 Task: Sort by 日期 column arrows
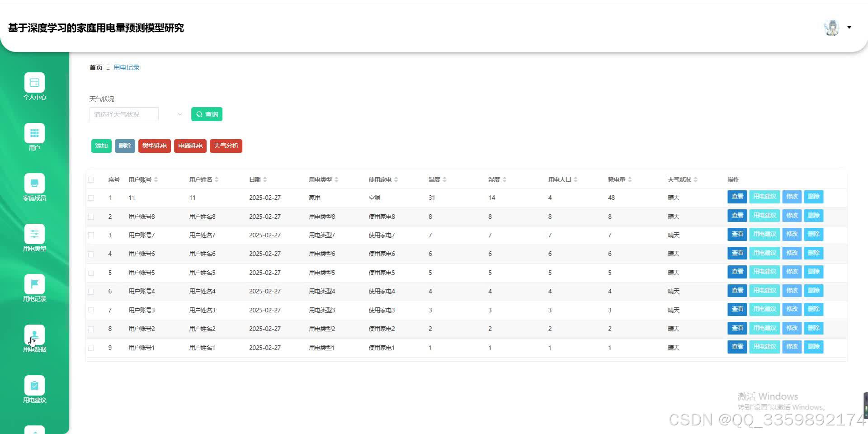(x=265, y=179)
